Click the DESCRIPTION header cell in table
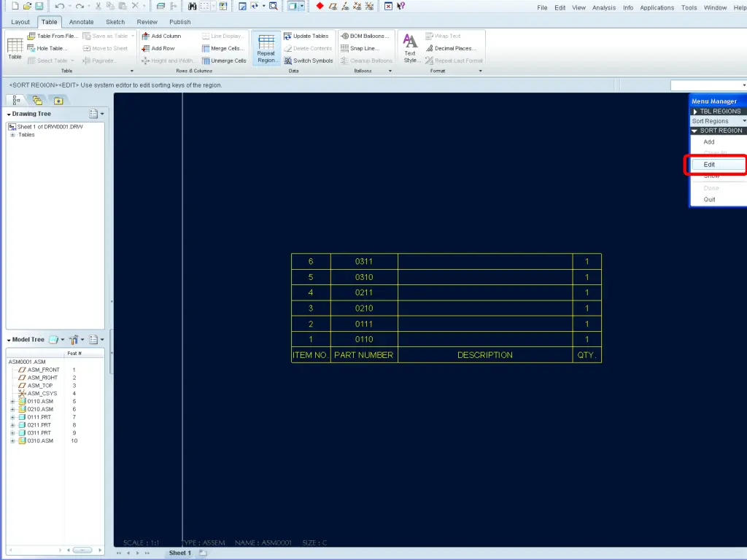747x560 pixels. (x=485, y=355)
